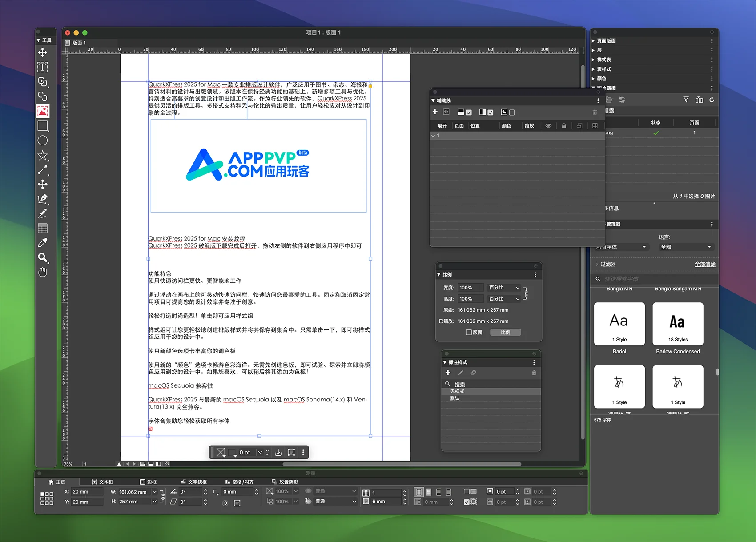Viewport: 756px width, 542px height.
Task: Select the Rectangle Box tool
Action: click(43, 126)
